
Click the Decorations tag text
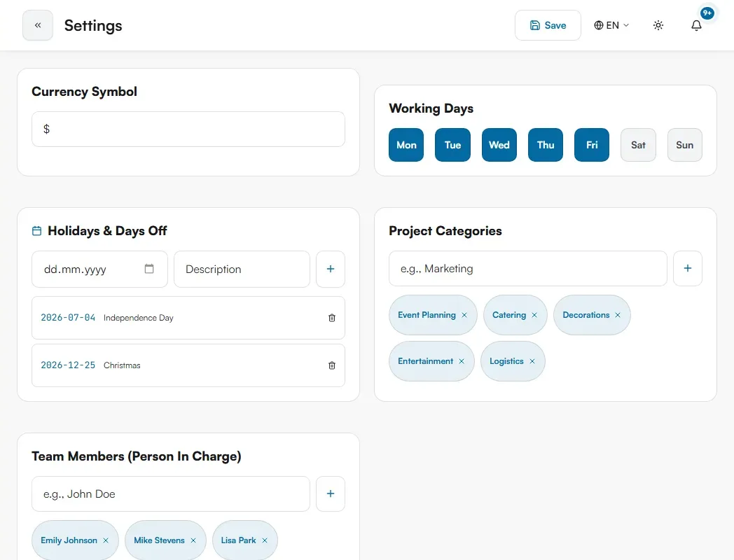pyautogui.click(x=586, y=315)
